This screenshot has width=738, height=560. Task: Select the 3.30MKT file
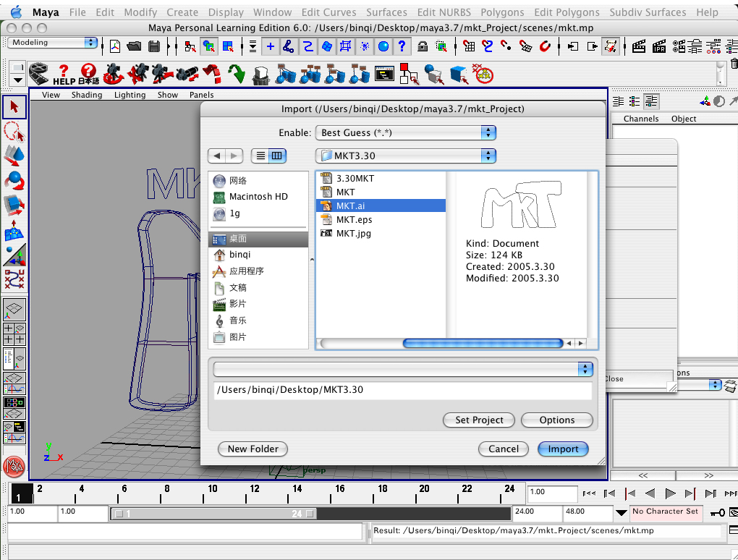coord(381,179)
